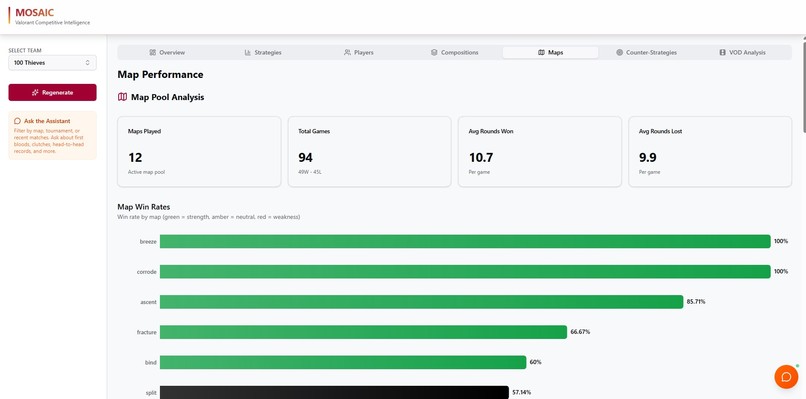Open the 100 Thieves team dropdown
Screen dimensions: 806x399
pos(52,63)
